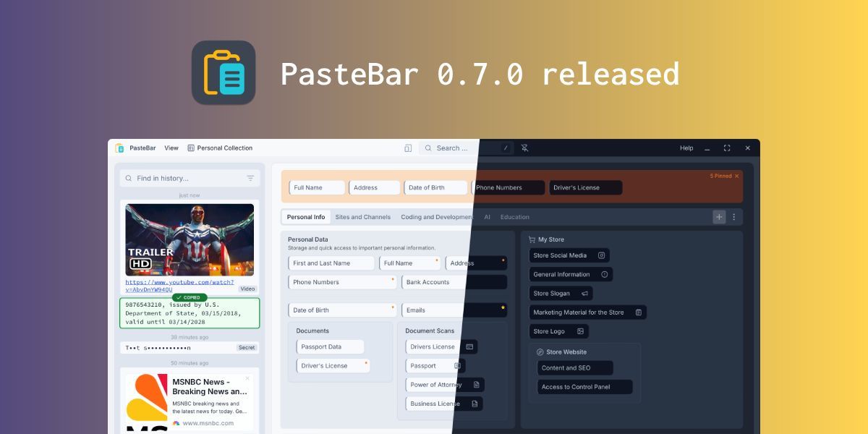This screenshot has width=868, height=434.
Task: Click the pinned Phone Numbers clip
Action: point(508,187)
